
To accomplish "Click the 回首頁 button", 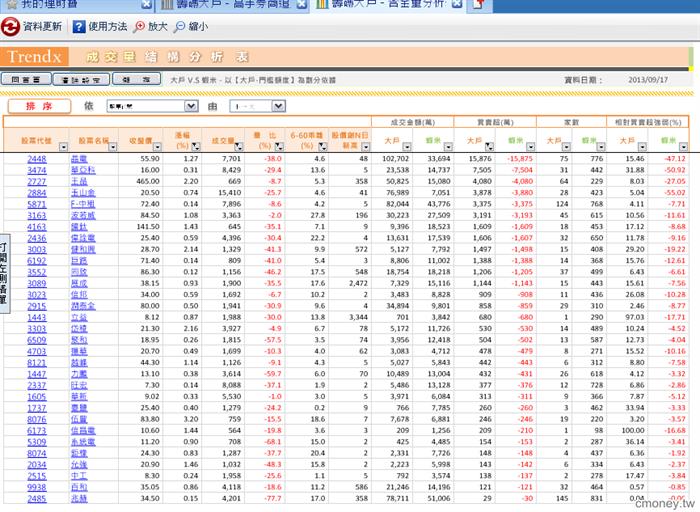I will pyautogui.click(x=26, y=79).
